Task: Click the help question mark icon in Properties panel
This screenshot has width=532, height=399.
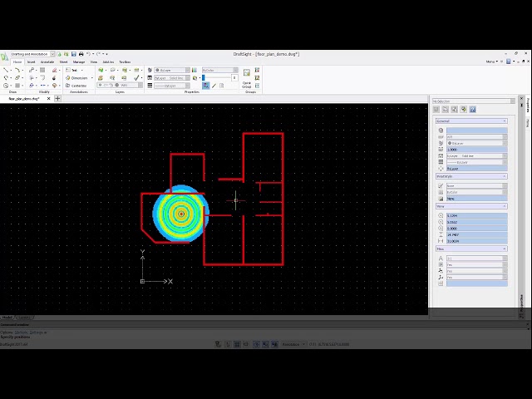Action: (x=473, y=109)
